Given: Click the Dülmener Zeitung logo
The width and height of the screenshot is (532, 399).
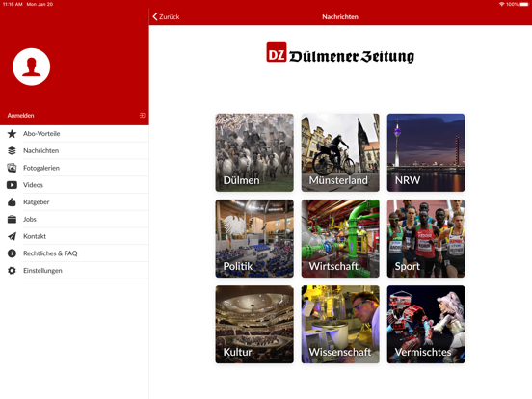Looking at the screenshot, I should coord(340,53).
